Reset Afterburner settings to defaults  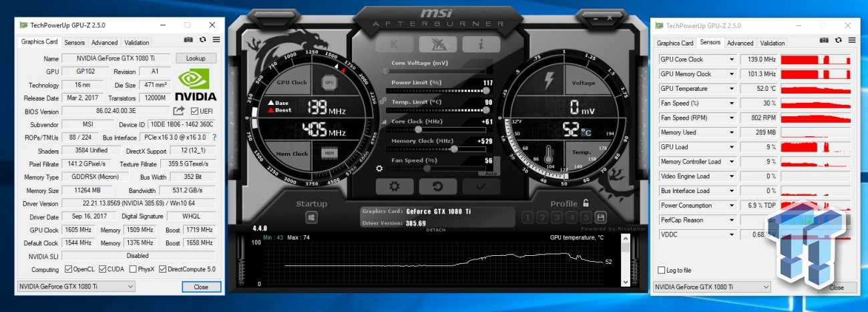coord(437,186)
